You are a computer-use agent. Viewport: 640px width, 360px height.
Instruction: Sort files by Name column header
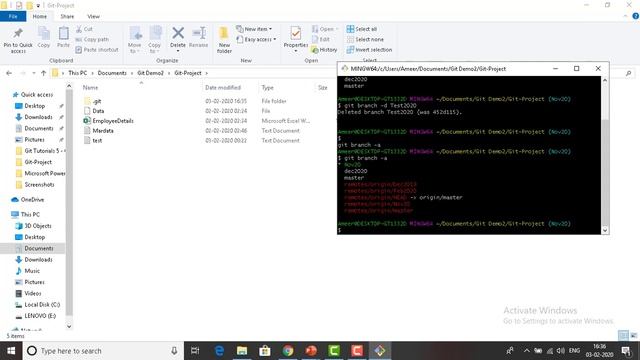[x=90, y=87]
